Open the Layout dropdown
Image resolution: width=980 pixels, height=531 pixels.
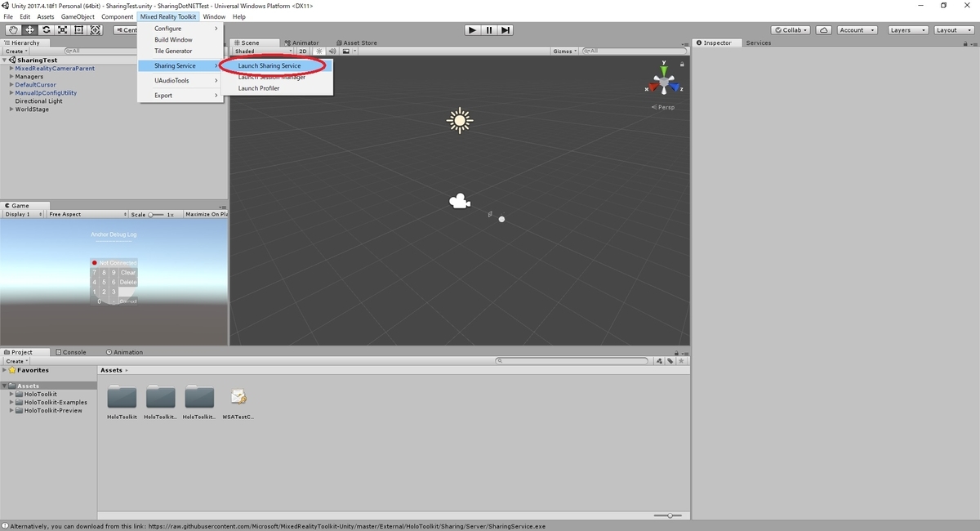click(952, 30)
